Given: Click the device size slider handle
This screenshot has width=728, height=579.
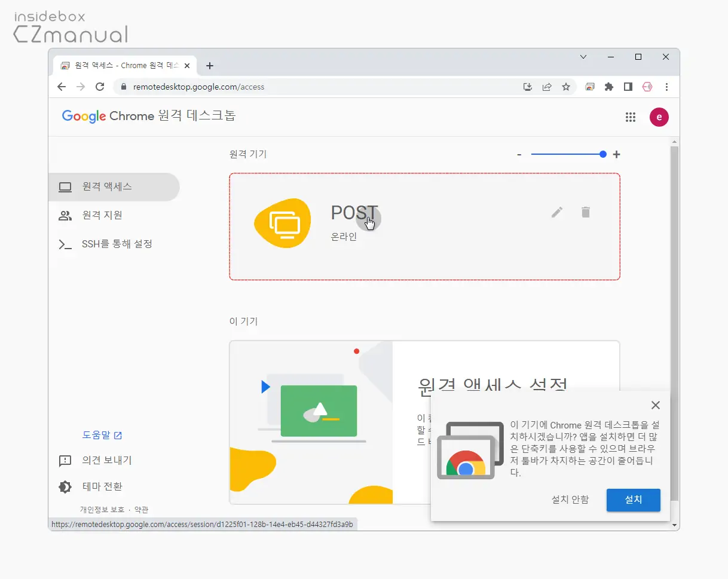Looking at the screenshot, I should [603, 154].
